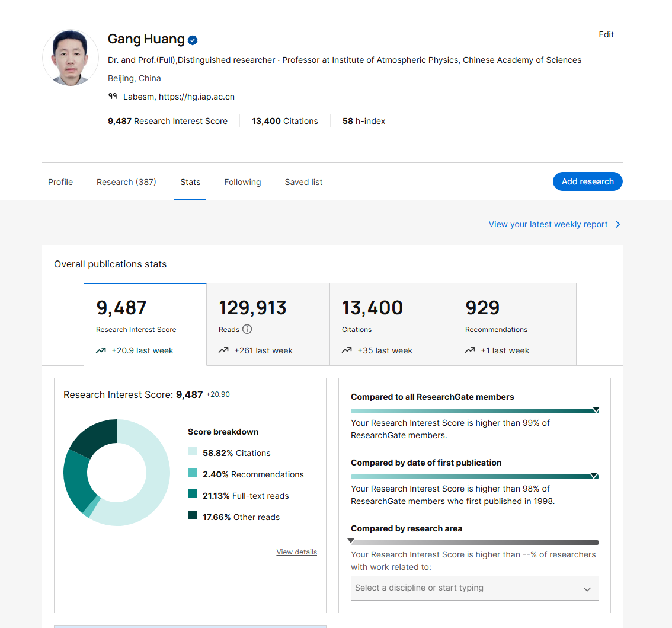Switch to the Research (387) tab
This screenshot has width=672, height=628.
(x=126, y=182)
